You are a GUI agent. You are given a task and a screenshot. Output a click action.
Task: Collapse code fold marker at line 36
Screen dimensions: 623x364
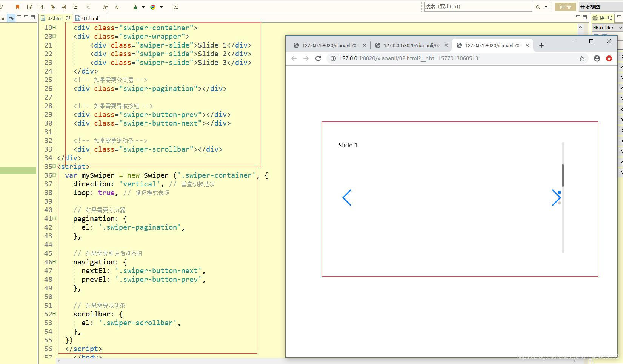tap(54, 175)
